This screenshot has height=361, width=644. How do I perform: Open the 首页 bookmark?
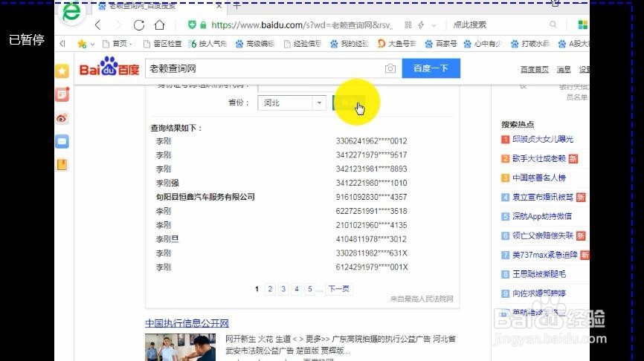(117, 44)
